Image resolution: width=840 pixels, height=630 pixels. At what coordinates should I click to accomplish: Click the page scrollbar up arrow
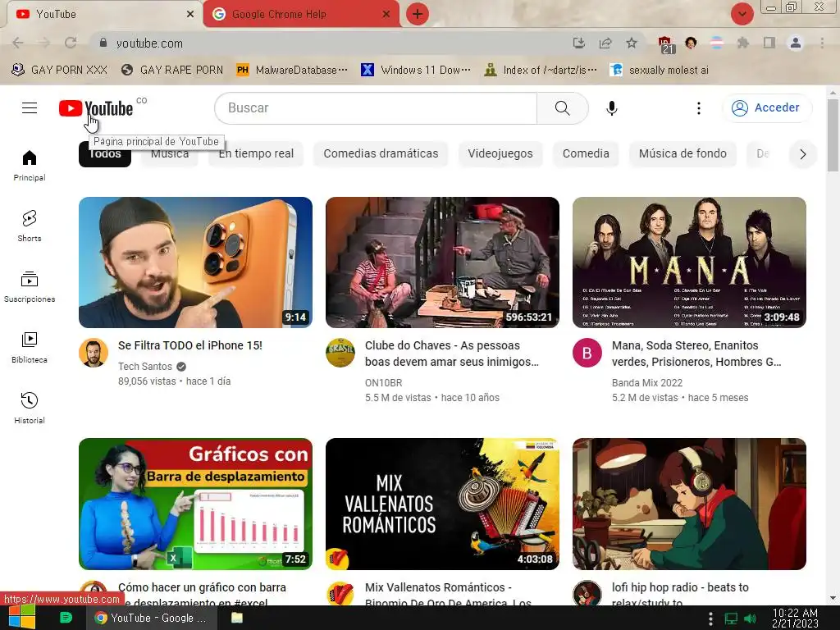(833, 93)
